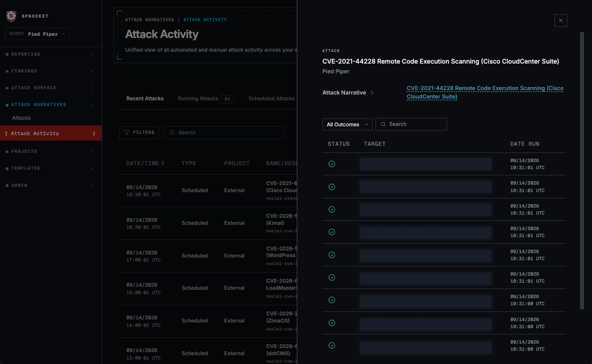Click the status check icon in the last result row
The width and height of the screenshot is (592, 364).
pyautogui.click(x=332, y=345)
